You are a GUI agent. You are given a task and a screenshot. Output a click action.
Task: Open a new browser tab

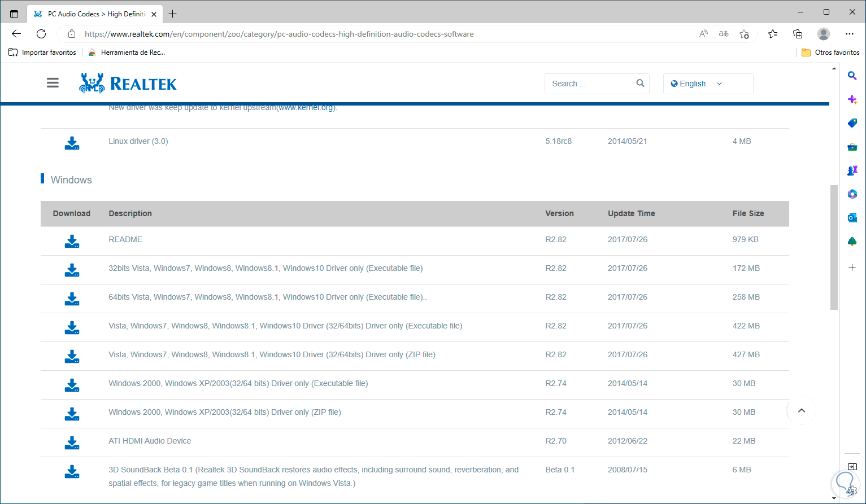click(173, 14)
